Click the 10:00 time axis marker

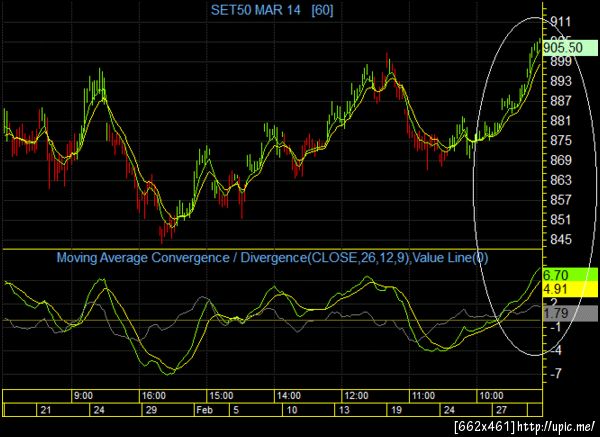click(491, 396)
